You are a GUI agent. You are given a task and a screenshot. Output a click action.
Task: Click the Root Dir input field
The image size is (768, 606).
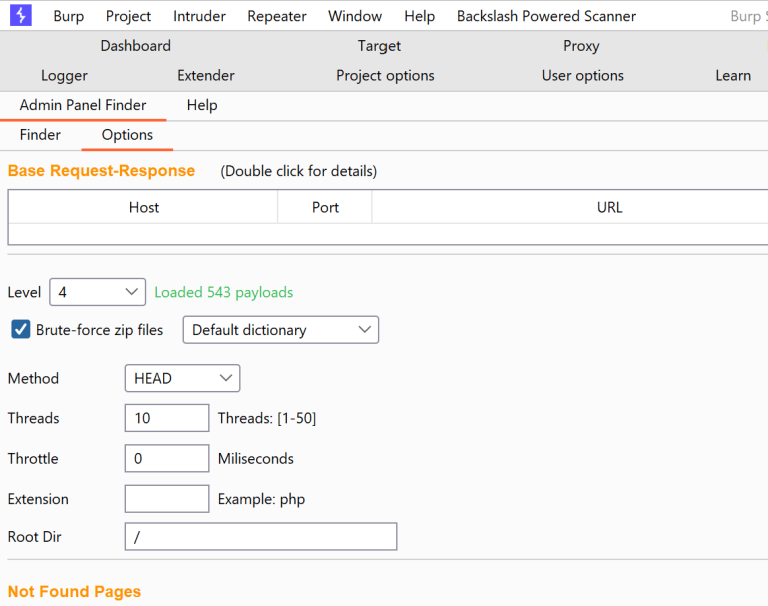(x=261, y=536)
